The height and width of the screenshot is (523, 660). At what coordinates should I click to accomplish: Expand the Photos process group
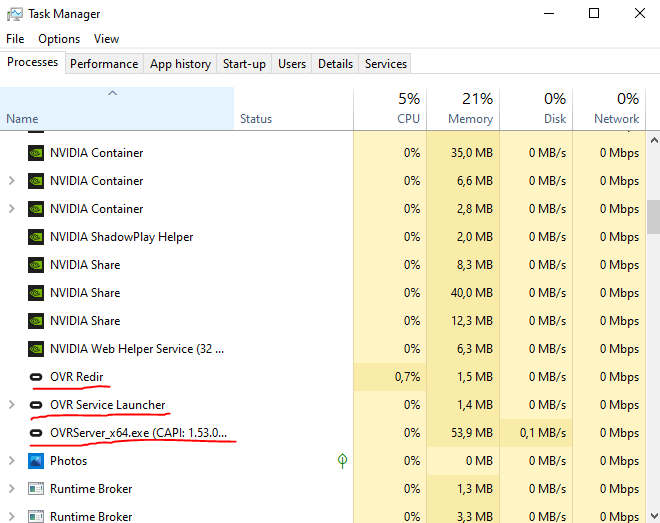pyautogui.click(x=12, y=461)
